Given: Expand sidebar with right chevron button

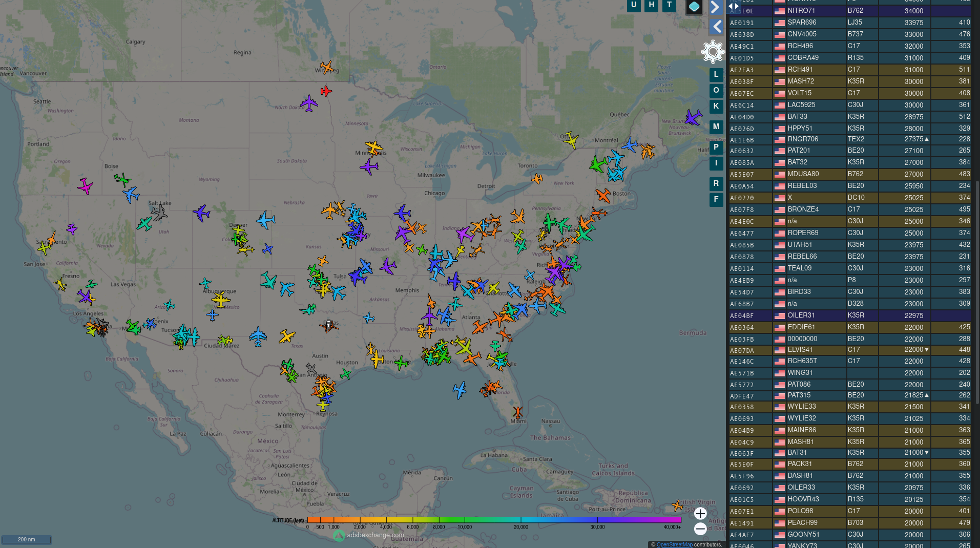Looking at the screenshot, I should click(716, 7).
